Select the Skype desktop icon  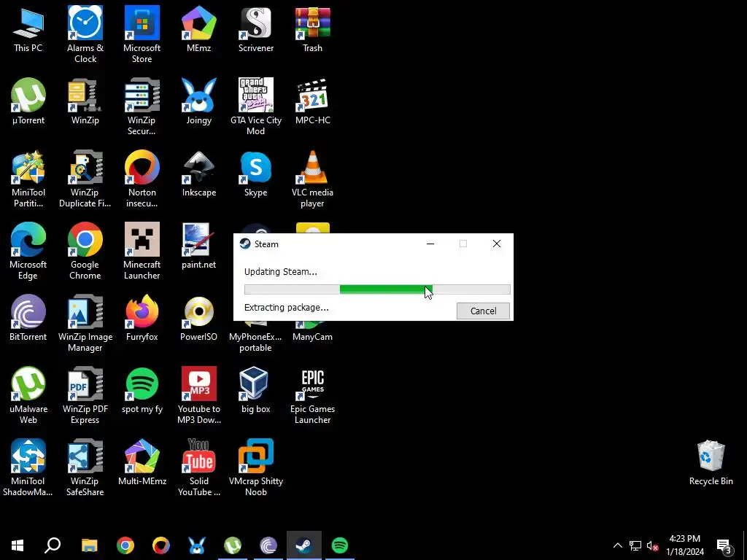(x=256, y=174)
